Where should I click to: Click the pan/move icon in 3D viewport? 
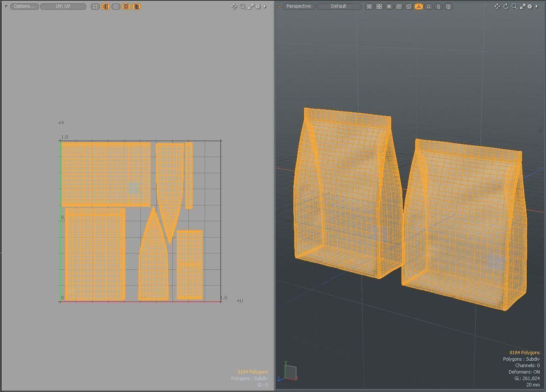[498, 6]
